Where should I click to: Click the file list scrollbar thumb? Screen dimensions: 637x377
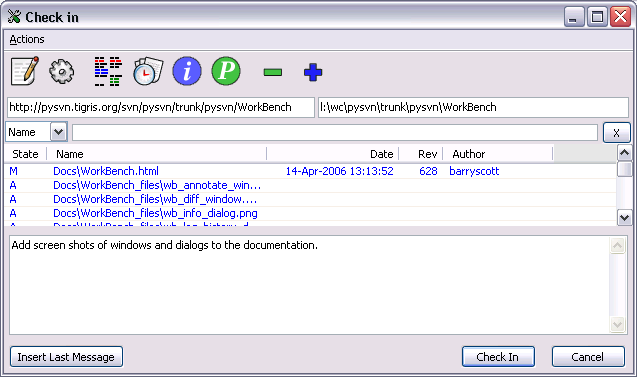624,169
